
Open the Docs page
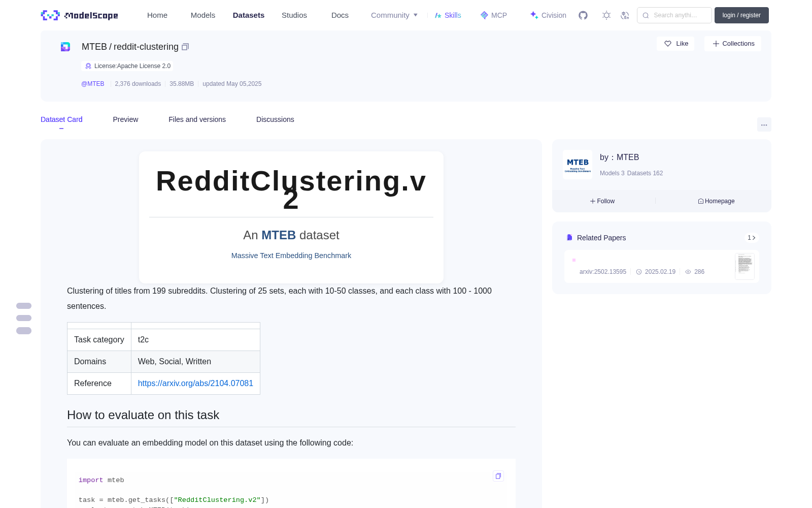pyautogui.click(x=340, y=15)
